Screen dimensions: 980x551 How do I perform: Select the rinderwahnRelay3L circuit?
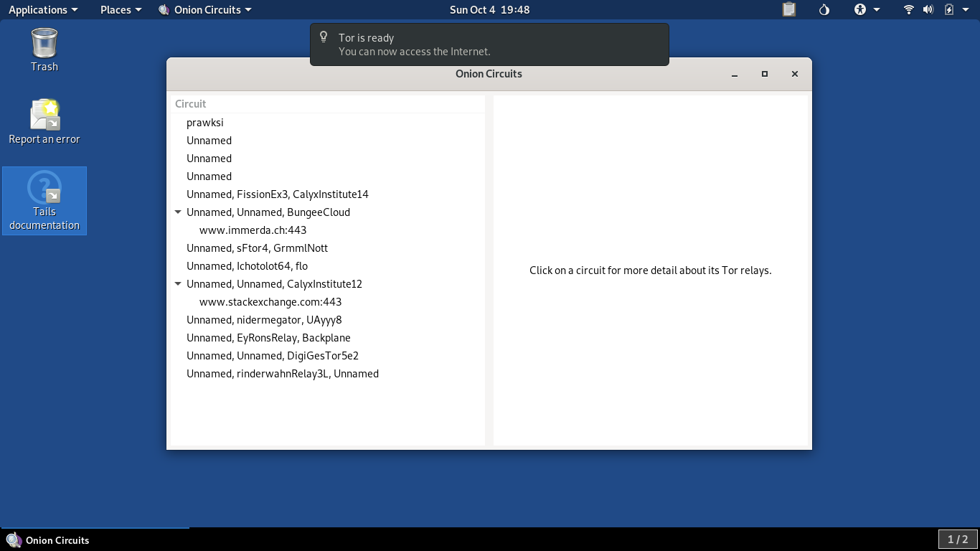(x=327, y=374)
